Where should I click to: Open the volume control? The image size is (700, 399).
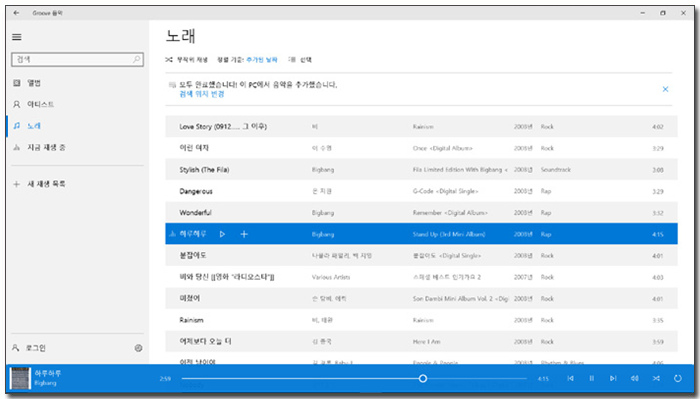[x=634, y=378]
